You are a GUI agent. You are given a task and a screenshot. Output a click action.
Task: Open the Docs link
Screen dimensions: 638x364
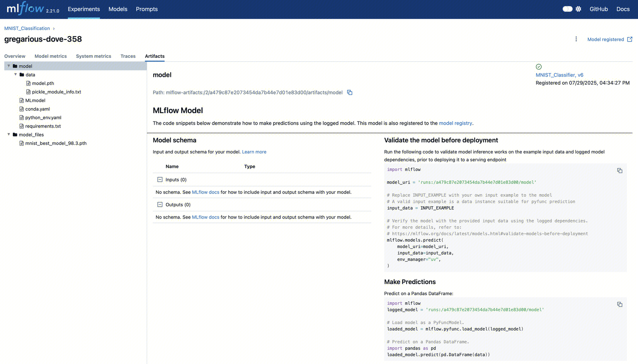(x=623, y=9)
